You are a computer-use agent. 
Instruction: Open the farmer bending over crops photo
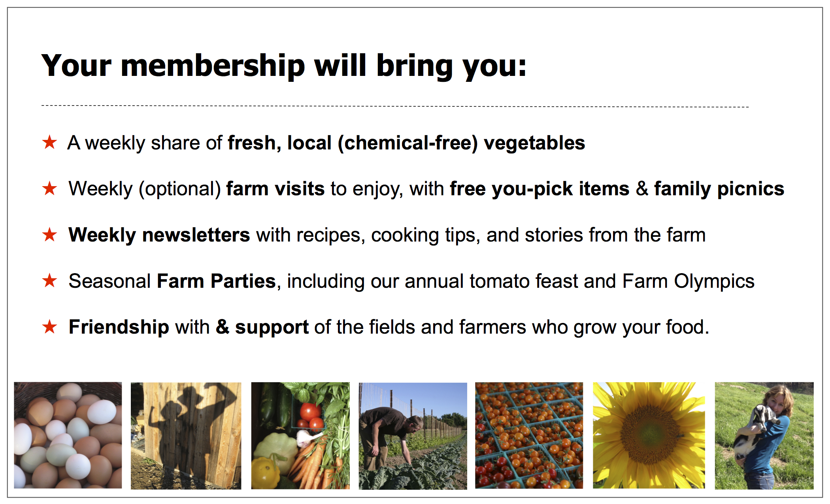[413, 436]
